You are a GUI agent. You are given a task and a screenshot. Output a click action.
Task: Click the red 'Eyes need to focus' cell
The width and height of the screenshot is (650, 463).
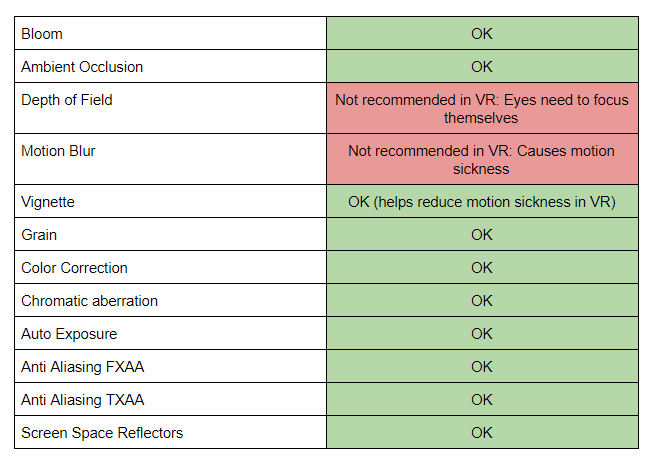coord(482,109)
